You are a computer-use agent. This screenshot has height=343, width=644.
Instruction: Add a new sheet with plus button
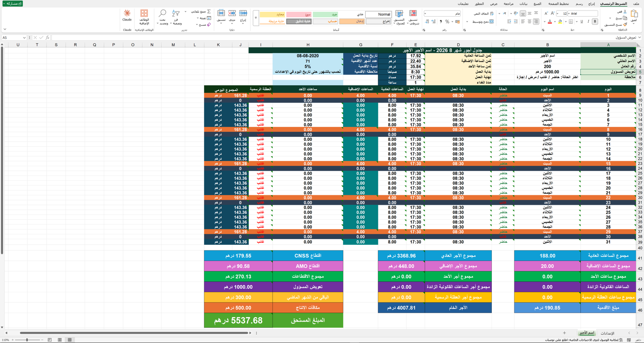coord(564,333)
